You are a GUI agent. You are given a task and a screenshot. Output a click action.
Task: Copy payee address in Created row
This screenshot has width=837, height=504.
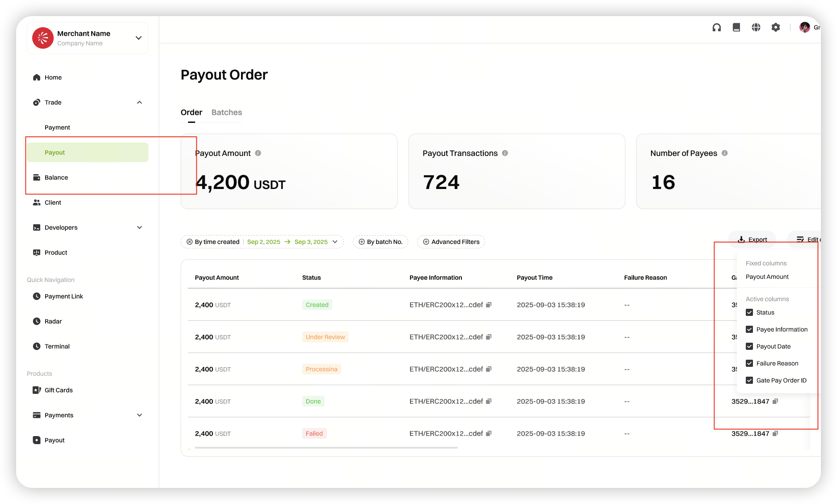coord(489,305)
